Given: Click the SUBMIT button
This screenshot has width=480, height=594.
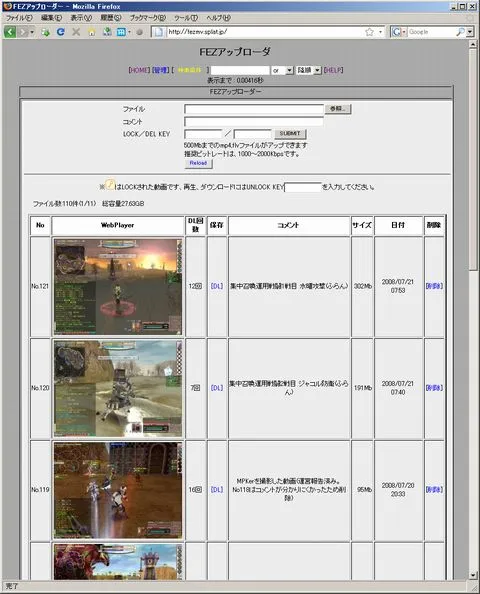Looking at the screenshot, I should [x=290, y=134].
